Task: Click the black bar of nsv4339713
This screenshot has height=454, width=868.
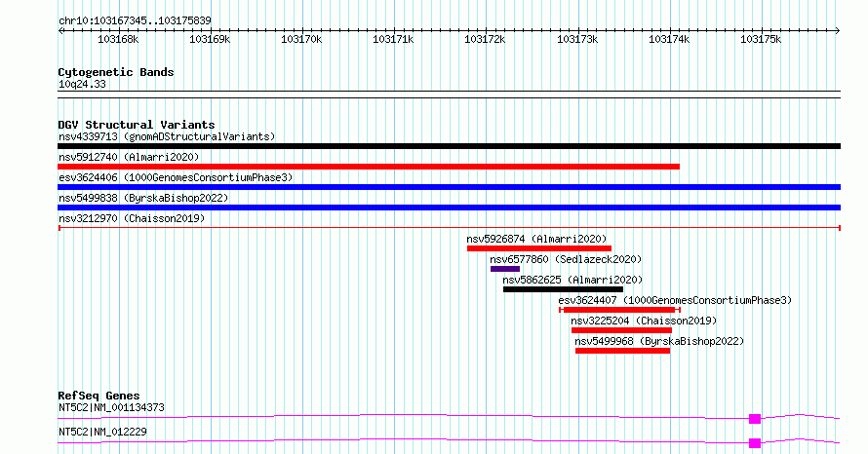Action: point(449,146)
